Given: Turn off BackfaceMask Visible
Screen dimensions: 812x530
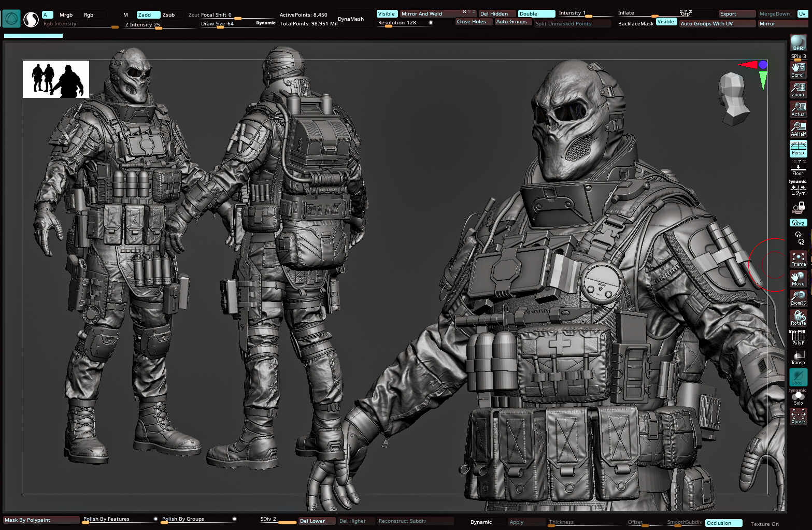Looking at the screenshot, I should click(x=666, y=22).
